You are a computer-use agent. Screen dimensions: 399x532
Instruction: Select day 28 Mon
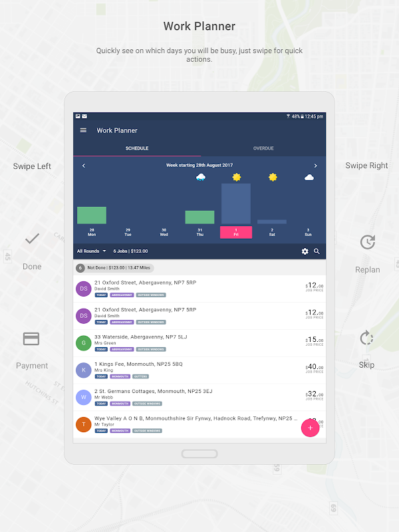pos(92,232)
